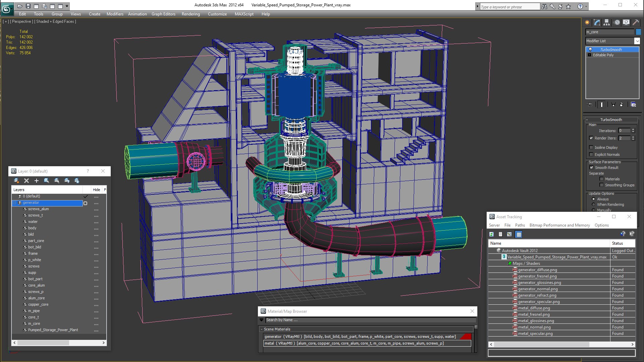The height and width of the screenshot is (362, 644).
Task: Expand the Editable Poly stack entry
Action: [x=590, y=55]
